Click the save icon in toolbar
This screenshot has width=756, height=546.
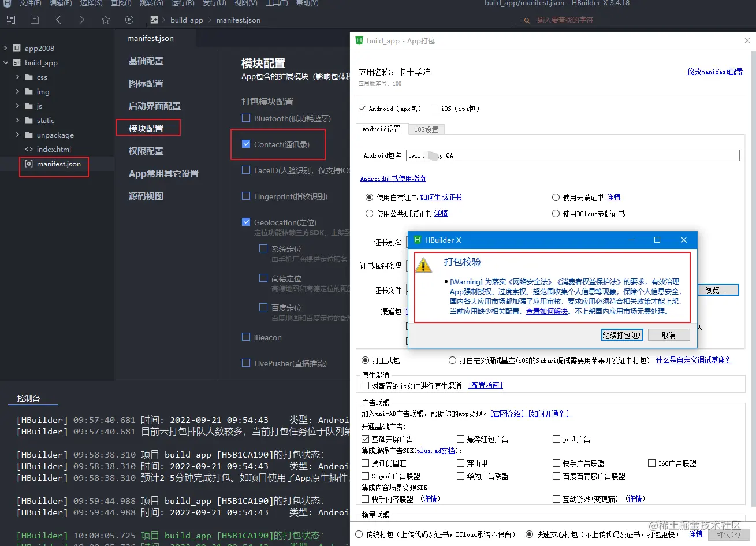(x=35, y=20)
